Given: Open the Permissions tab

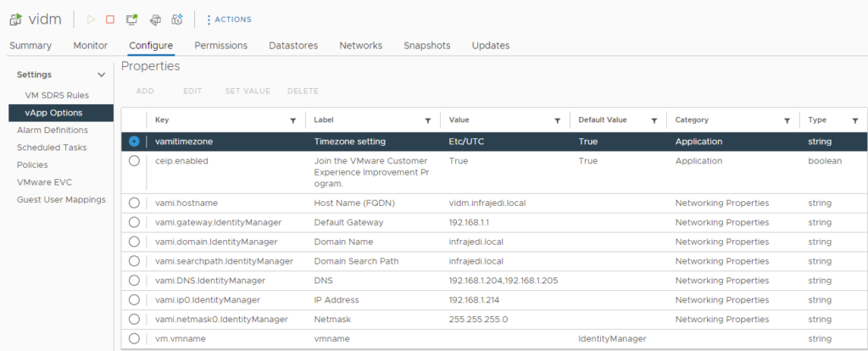Looking at the screenshot, I should [221, 46].
